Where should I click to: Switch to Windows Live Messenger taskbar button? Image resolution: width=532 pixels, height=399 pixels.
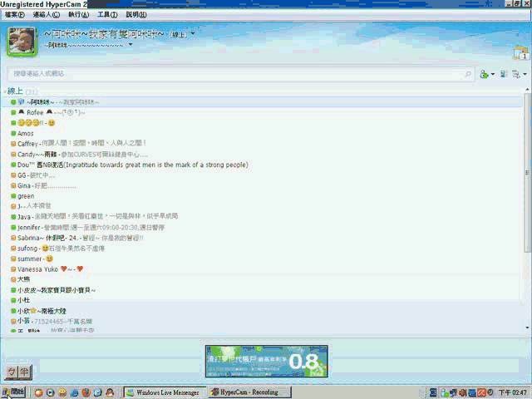pos(165,392)
